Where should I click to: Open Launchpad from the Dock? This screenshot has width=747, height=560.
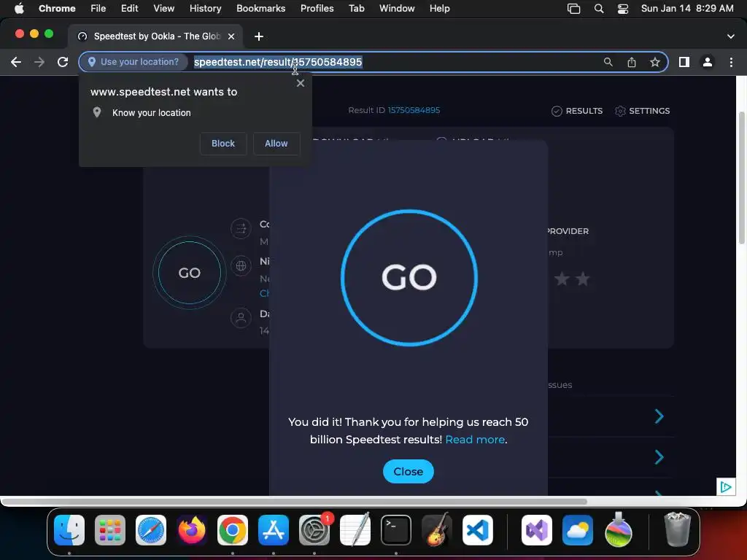coord(110,530)
